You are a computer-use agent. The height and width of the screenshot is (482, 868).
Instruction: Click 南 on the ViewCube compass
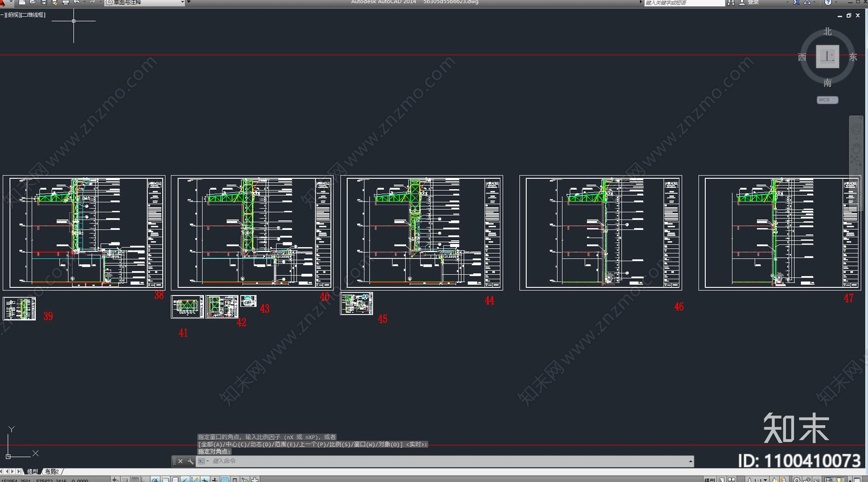tap(827, 82)
